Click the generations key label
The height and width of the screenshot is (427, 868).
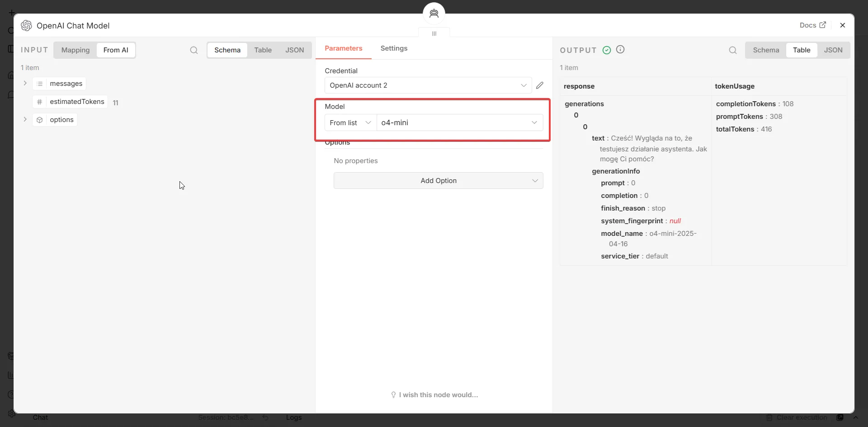[584, 104]
